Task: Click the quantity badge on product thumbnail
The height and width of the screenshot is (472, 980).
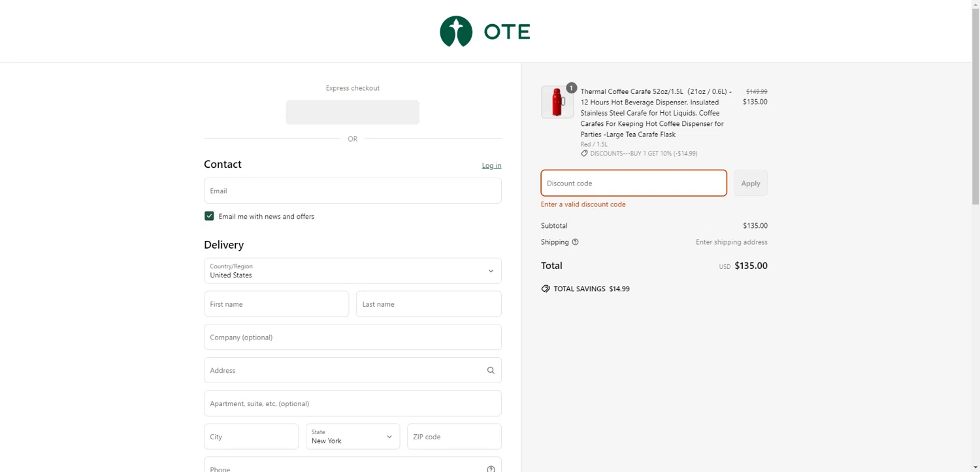Action: [572, 87]
